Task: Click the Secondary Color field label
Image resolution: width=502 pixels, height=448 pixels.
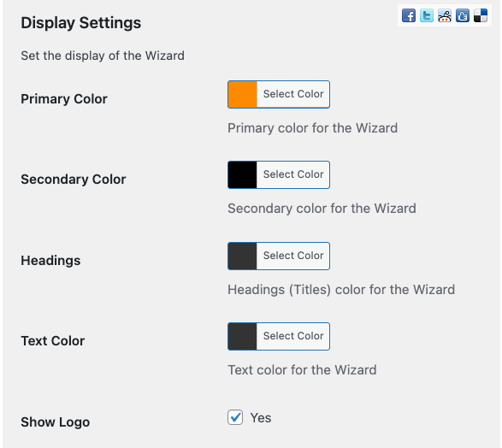Action: tap(74, 180)
